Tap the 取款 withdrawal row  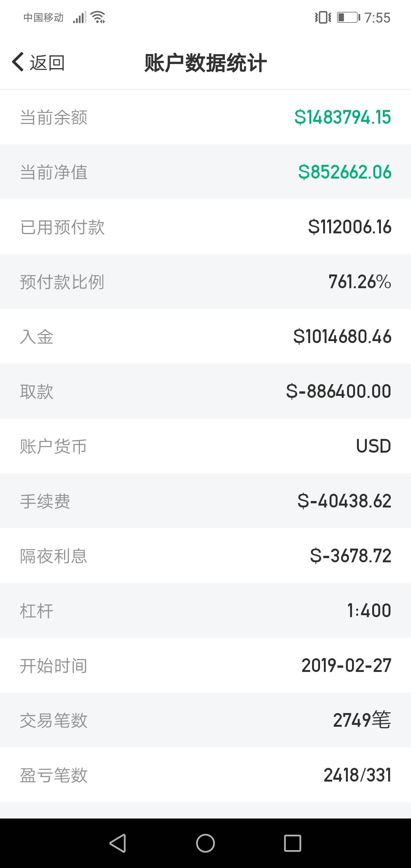tap(205, 391)
